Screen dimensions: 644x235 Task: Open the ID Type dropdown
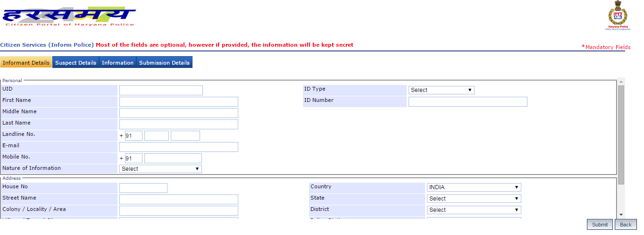click(441, 90)
